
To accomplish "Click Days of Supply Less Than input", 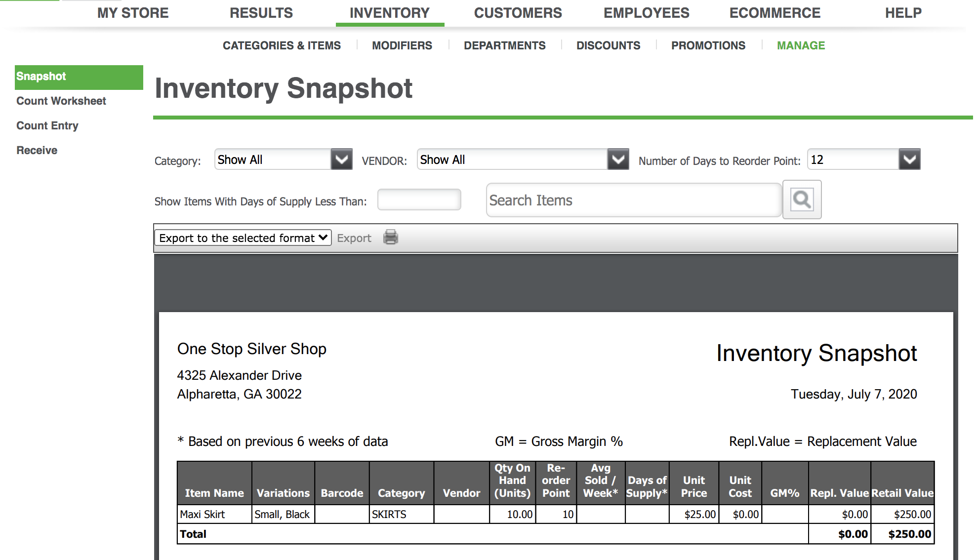I will coord(419,200).
